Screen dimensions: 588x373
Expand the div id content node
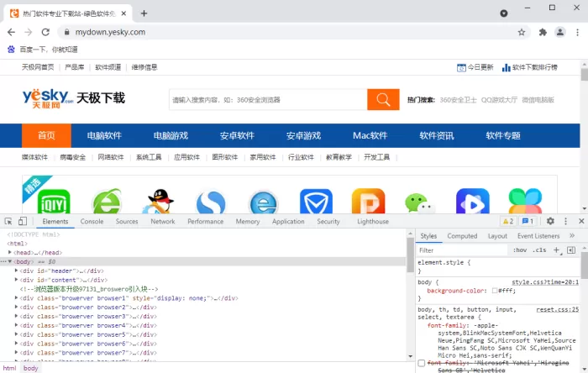(x=16, y=279)
